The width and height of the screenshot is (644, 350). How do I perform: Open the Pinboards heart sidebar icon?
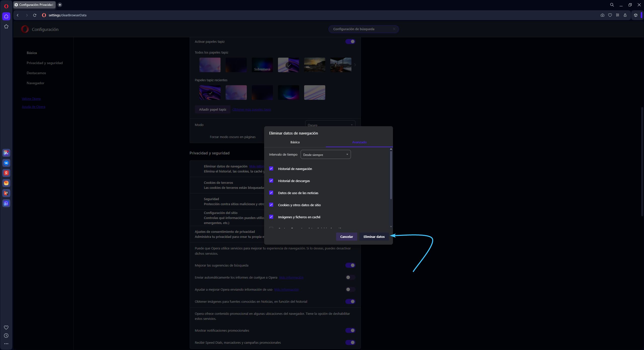pyautogui.click(x=6, y=327)
